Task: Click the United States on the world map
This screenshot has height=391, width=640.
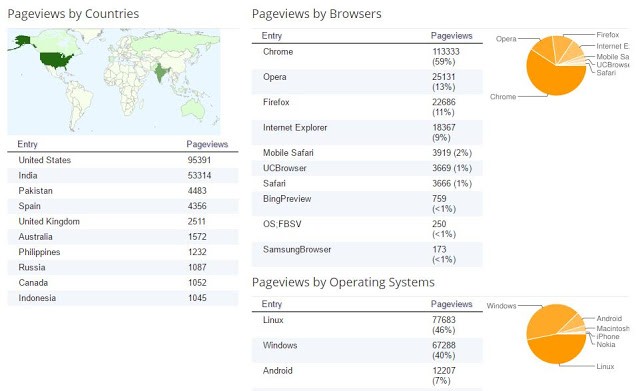Action: (56, 60)
